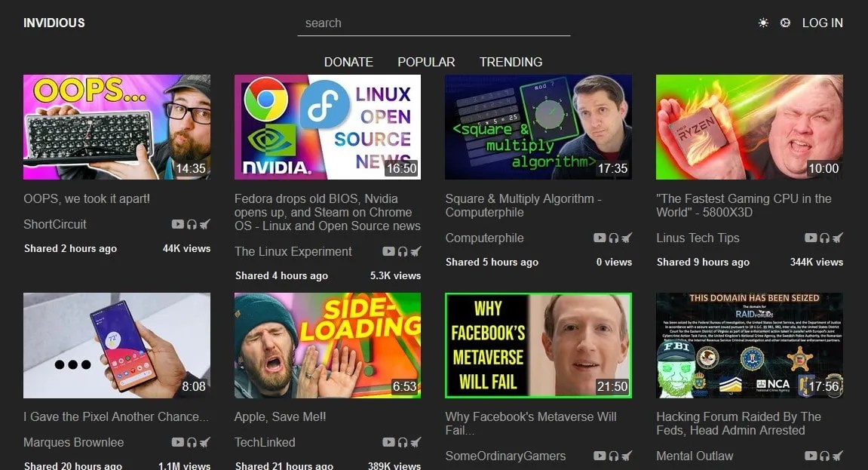Switch to the POPULAR tab
The image size is (868, 470).
[425, 62]
